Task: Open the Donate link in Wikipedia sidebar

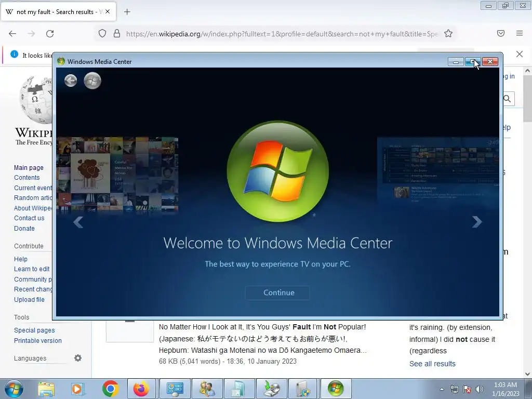Action: (x=24, y=229)
